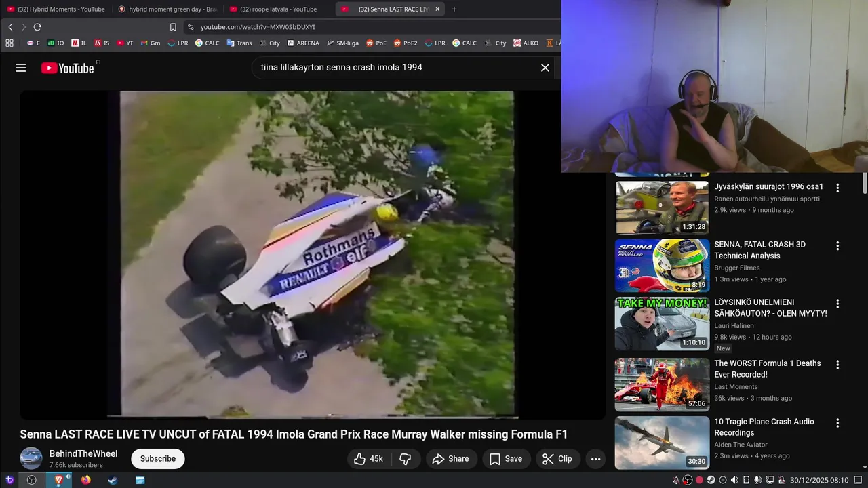
Task: Open 'SENNA, FATAL CRASH 3D Technical Analysis' title
Action: 759,250
